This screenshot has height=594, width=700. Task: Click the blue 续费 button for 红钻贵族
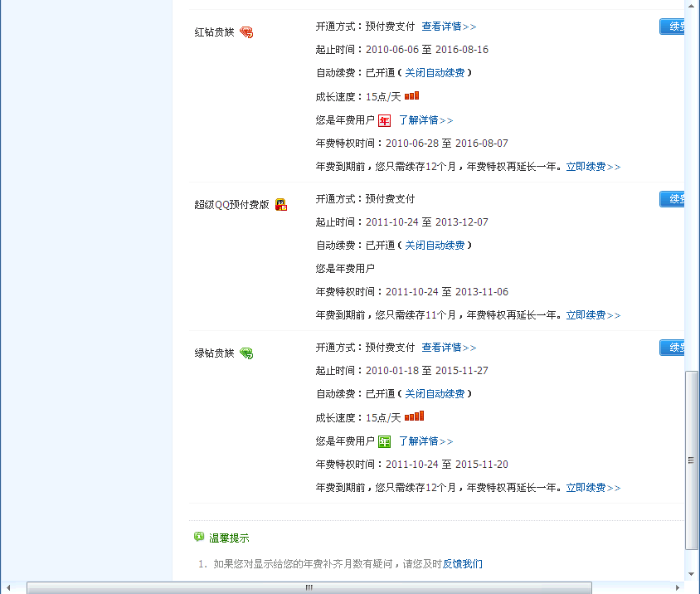[672, 27]
